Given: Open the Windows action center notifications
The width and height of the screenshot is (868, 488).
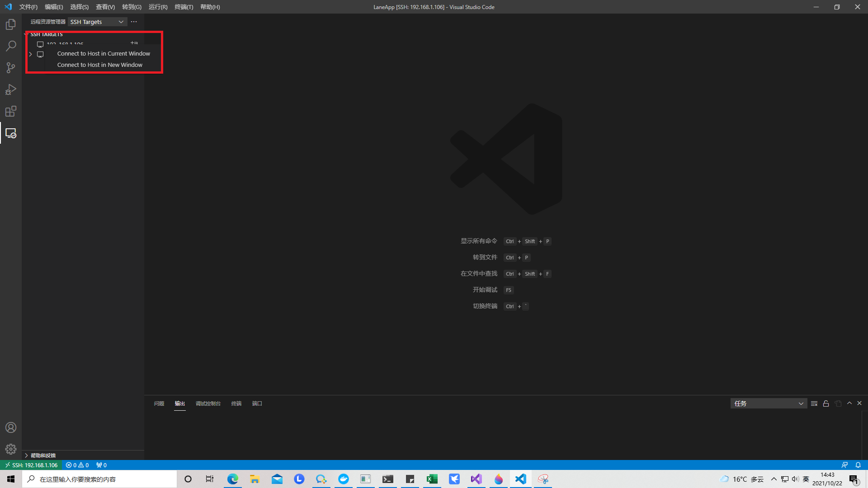Looking at the screenshot, I should pyautogui.click(x=854, y=479).
